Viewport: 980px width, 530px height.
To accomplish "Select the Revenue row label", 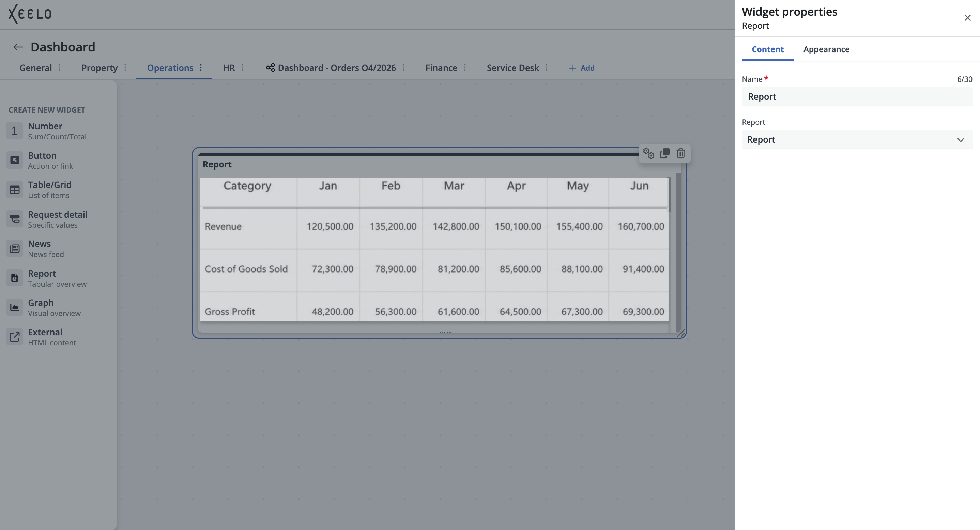I will (x=223, y=226).
